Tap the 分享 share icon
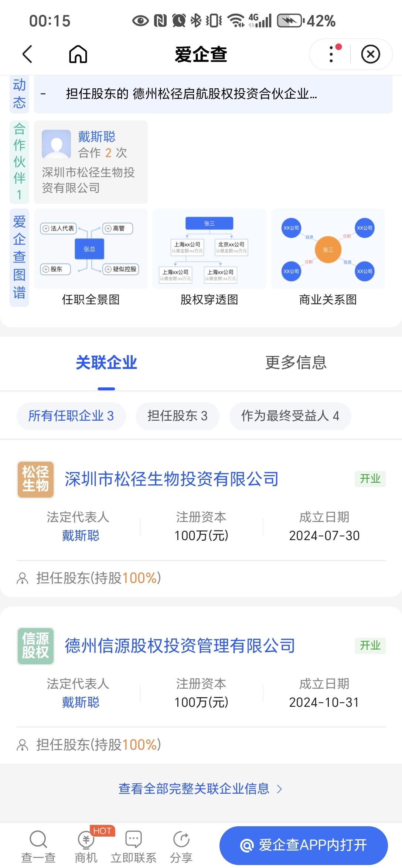The image size is (402, 868). [x=181, y=840]
